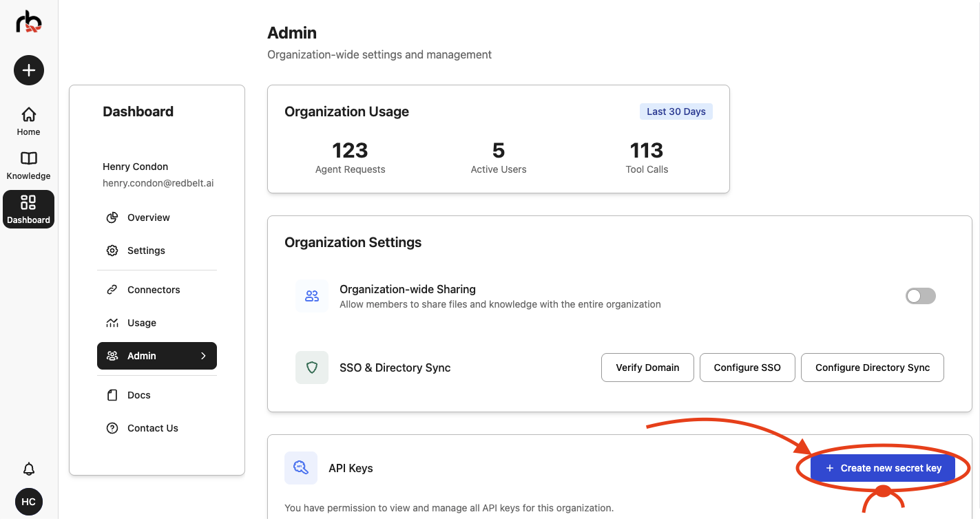Screen dimensions: 980x521
Task: Open the Overview menu item
Action: 148,217
